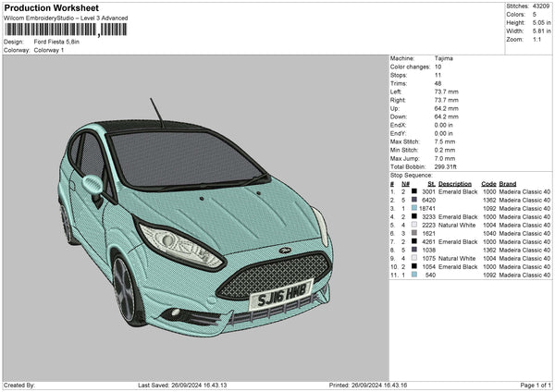This screenshot has width=555, height=392.
Task: Select the stitches count 43209
Action: point(541,6)
